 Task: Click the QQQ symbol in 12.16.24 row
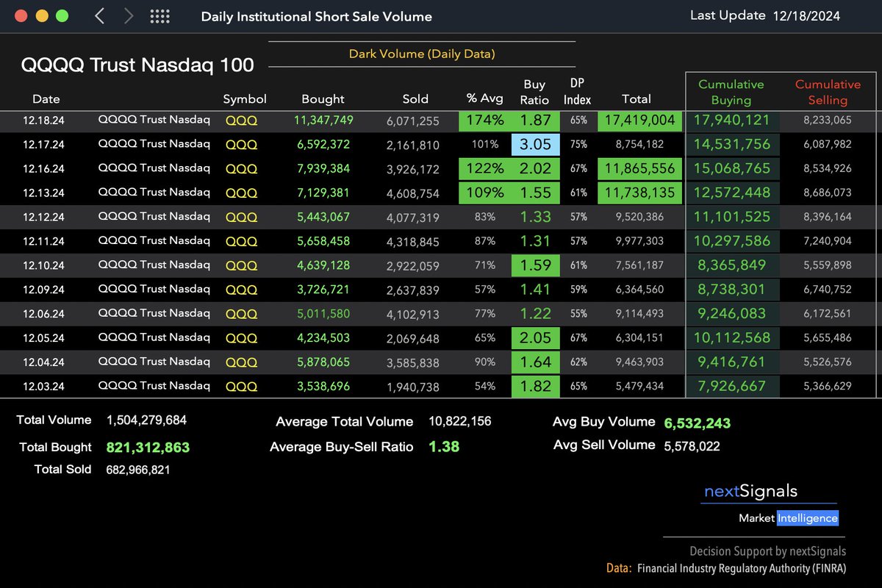[241, 168]
